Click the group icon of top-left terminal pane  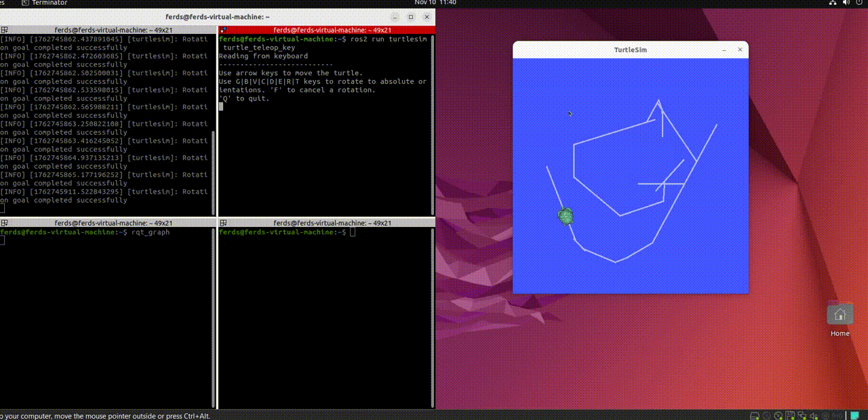[x=4, y=30]
